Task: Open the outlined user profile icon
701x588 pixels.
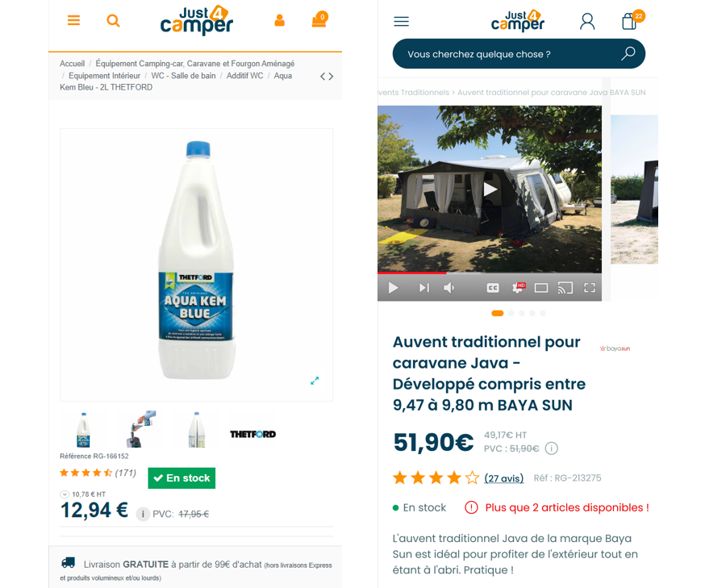Action: tap(587, 21)
